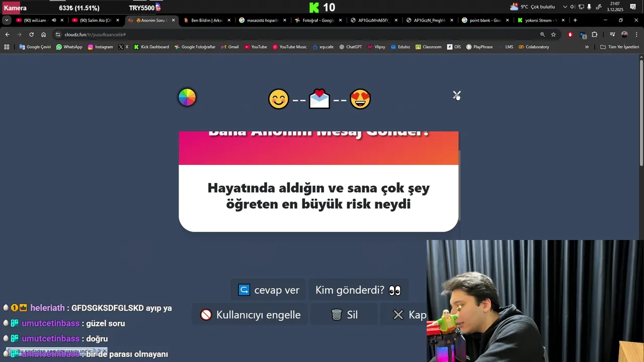The height and width of the screenshot is (362, 644).
Task: Open the X bookmark
Action: point(123,47)
